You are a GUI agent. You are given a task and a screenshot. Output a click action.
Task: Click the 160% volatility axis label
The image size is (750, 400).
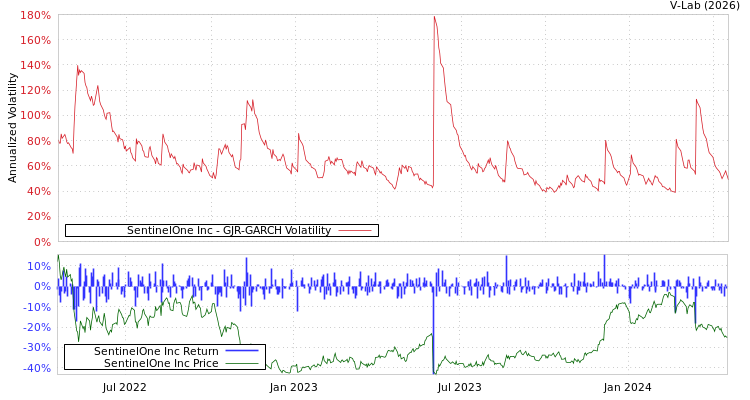tap(35, 41)
